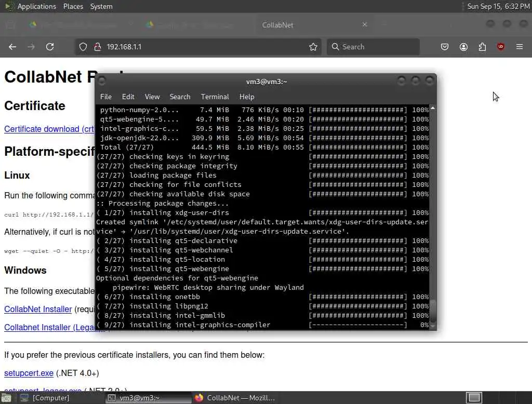Click the 'curl http://192.168.1.1/' command text

pos(49,214)
